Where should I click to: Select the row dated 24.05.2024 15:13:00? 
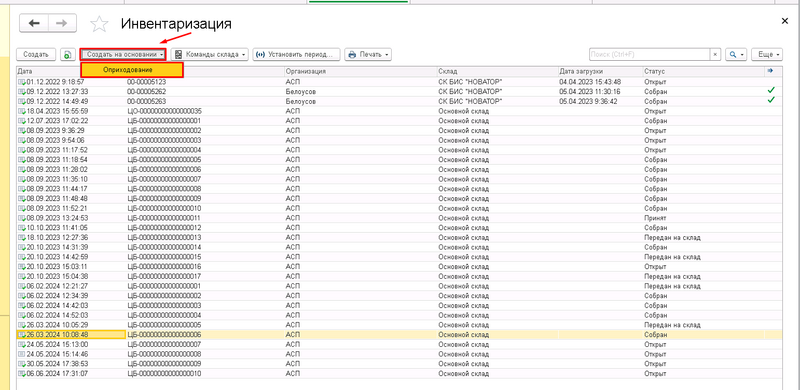[x=399, y=344]
